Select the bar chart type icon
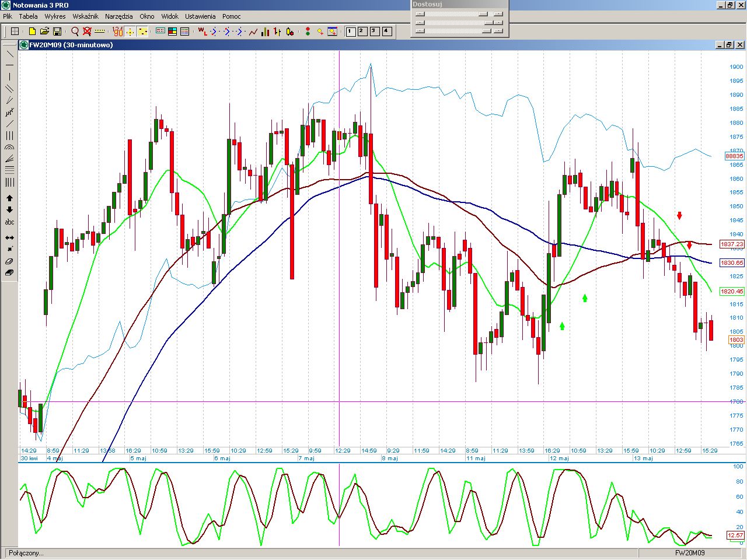Image resolution: width=747 pixels, height=560 pixels. tap(265, 32)
